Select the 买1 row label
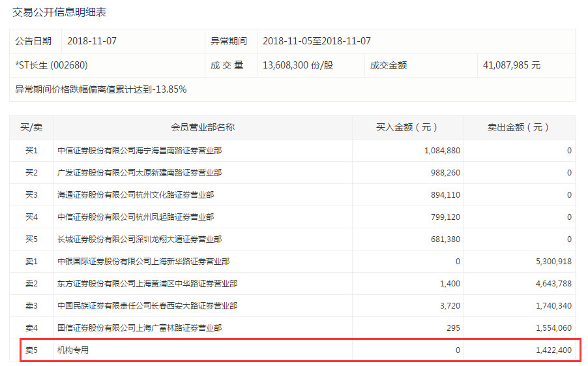Screen dimensions: 588x366 (x=31, y=151)
